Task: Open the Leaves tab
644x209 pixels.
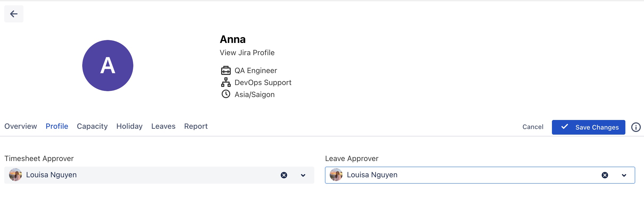Action: (163, 126)
